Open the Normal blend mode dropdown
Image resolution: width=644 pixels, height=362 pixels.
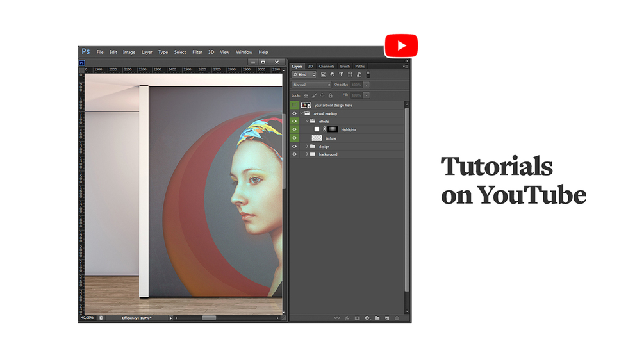tap(311, 85)
